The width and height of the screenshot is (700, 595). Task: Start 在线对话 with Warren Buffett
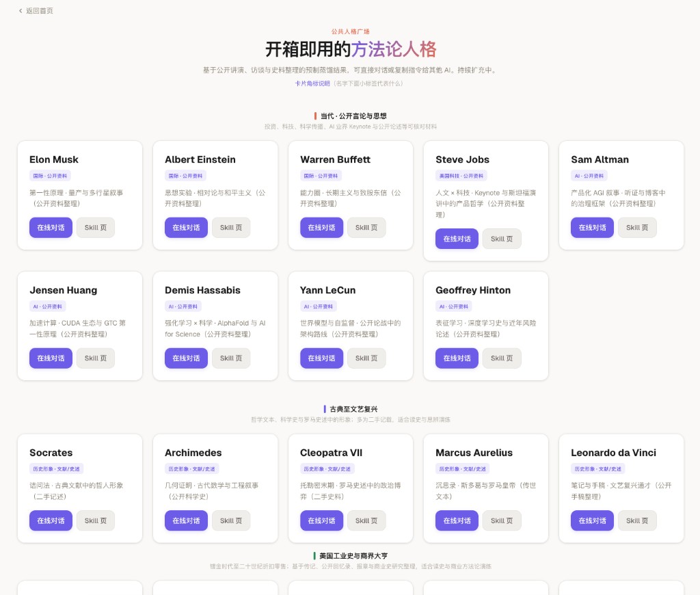[321, 227]
